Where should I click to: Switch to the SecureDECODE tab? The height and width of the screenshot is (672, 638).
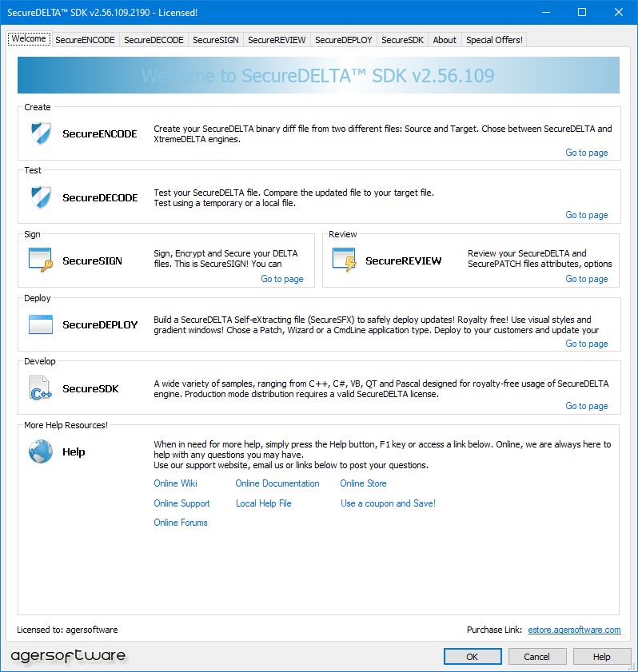point(154,40)
